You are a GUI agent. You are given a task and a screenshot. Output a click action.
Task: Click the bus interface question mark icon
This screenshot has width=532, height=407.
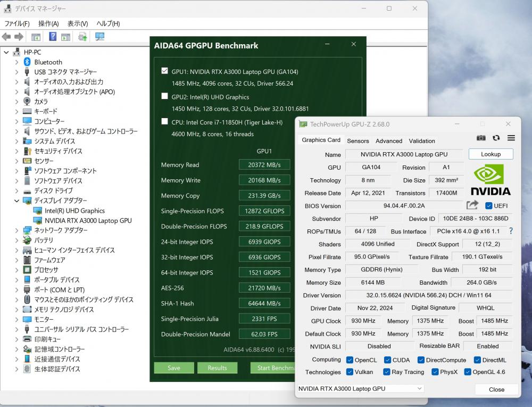click(x=511, y=231)
